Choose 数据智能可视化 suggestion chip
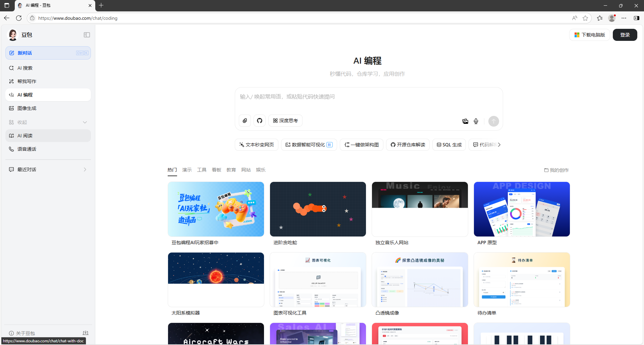The width and height of the screenshot is (644, 345). [309, 145]
